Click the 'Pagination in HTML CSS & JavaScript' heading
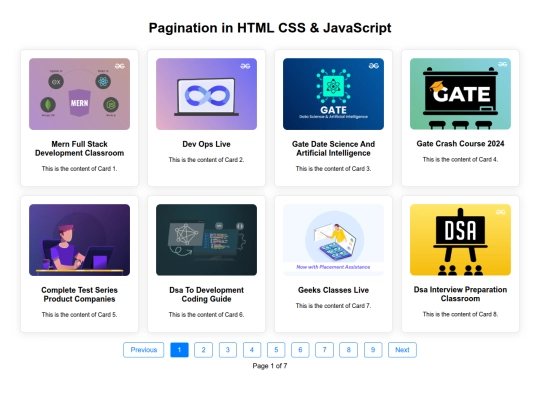 click(270, 28)
